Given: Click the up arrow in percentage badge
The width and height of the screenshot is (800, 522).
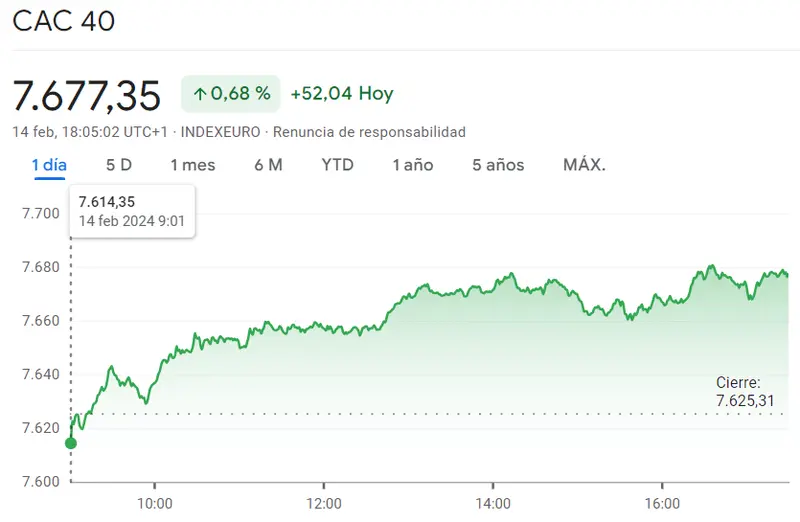Looking at the screenshot, I should click(200, 94).
